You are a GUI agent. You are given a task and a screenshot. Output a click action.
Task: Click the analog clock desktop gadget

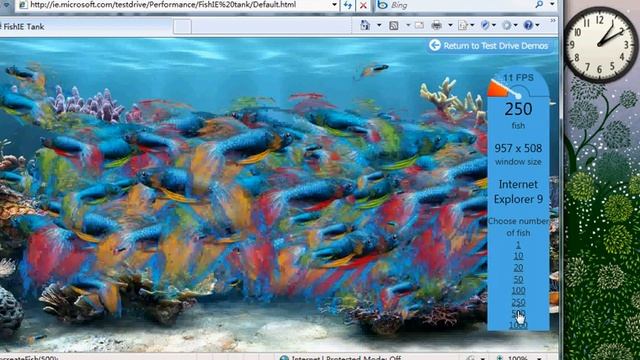pos(600,44)
